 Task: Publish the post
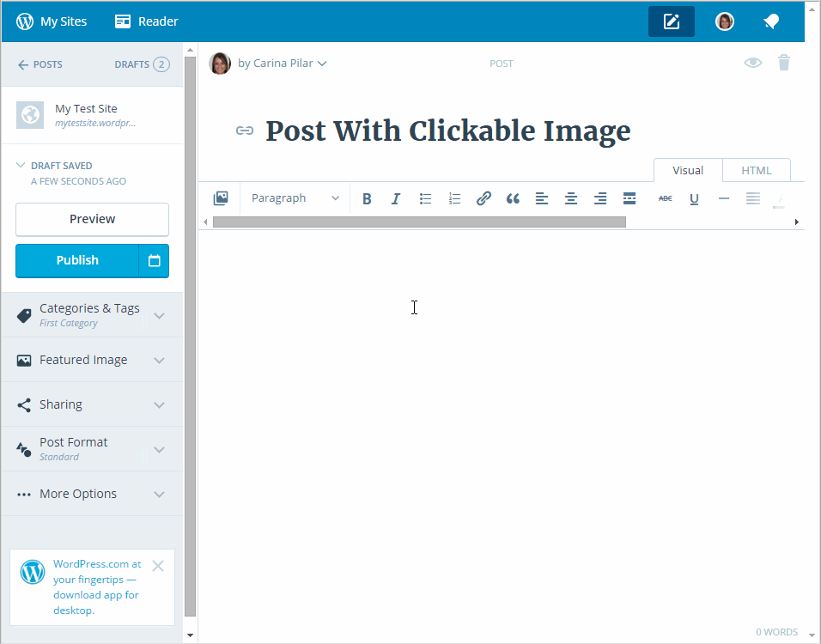(76, 260)
